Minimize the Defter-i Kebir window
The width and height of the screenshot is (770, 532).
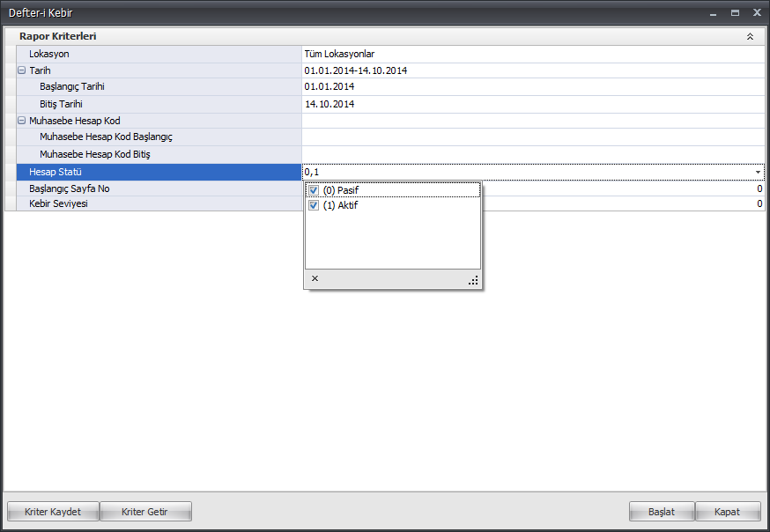click(713, 13)
